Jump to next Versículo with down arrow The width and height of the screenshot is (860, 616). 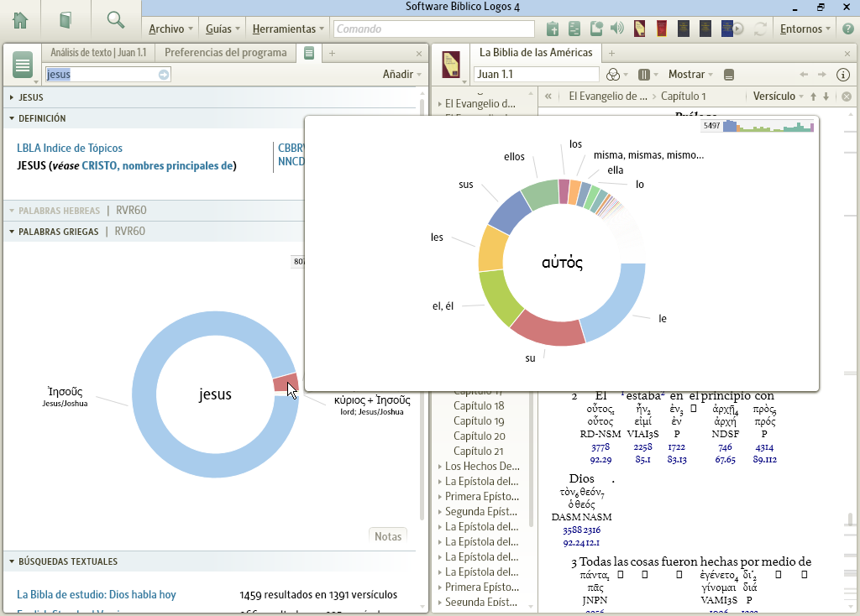click(826, 97)
